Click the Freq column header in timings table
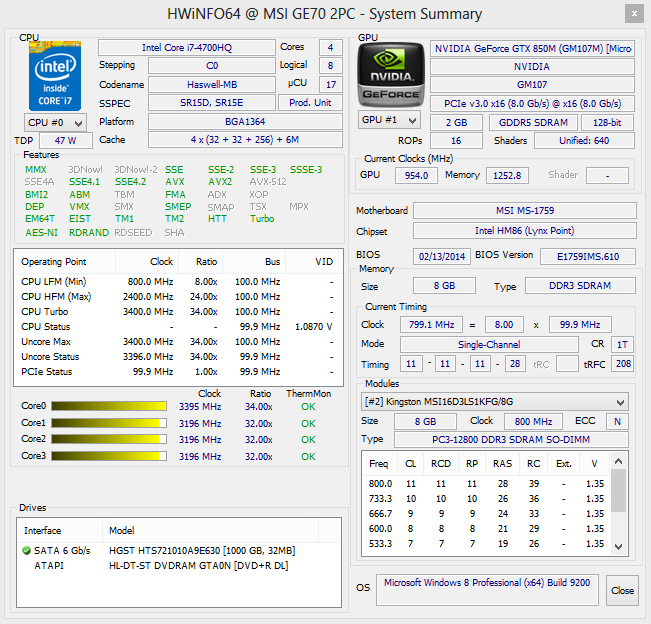This screenshot has width=651, height=624. (379, 463)
